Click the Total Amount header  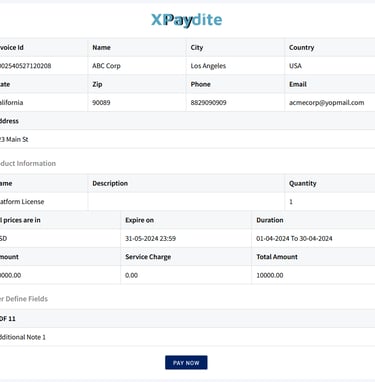tap(277, 257)
